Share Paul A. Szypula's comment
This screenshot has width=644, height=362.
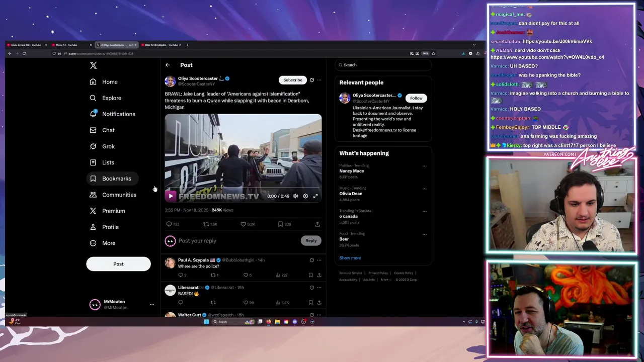[x=319, y=275]
